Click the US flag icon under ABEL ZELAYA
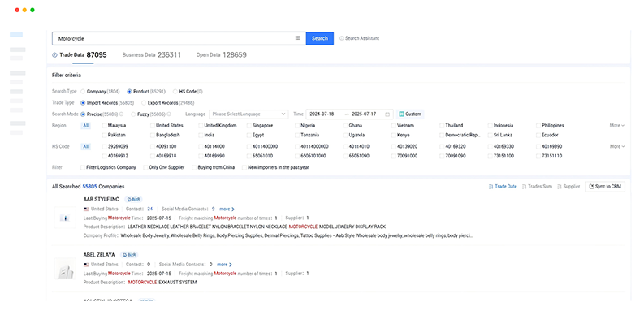Image resolution: width=644 pixels, height=315 pixels. pos(86,265)
